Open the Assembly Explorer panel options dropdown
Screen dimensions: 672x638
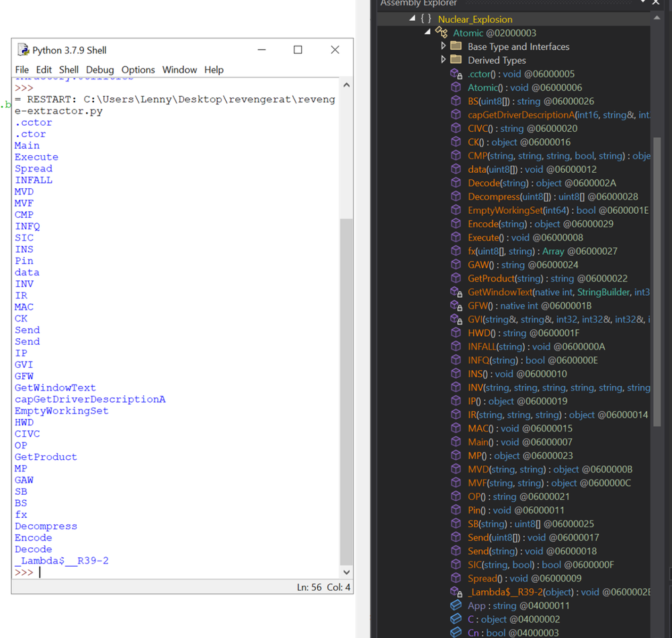click(643, 4)
